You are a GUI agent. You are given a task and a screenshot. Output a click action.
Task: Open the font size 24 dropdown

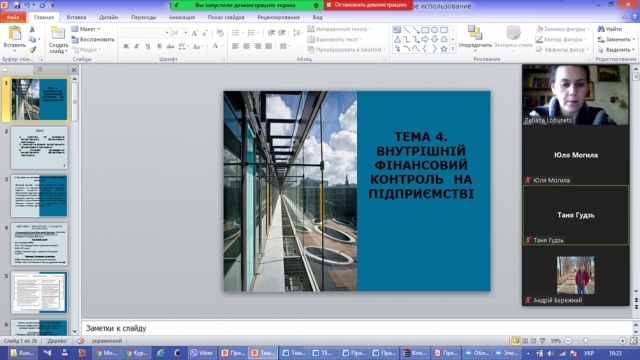click(x=186, y=33)
